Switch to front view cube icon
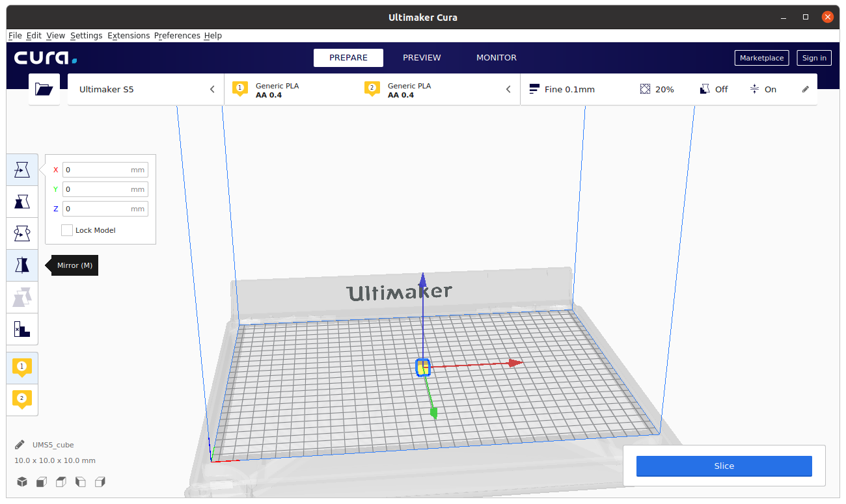846x504 pixels. 42,482
